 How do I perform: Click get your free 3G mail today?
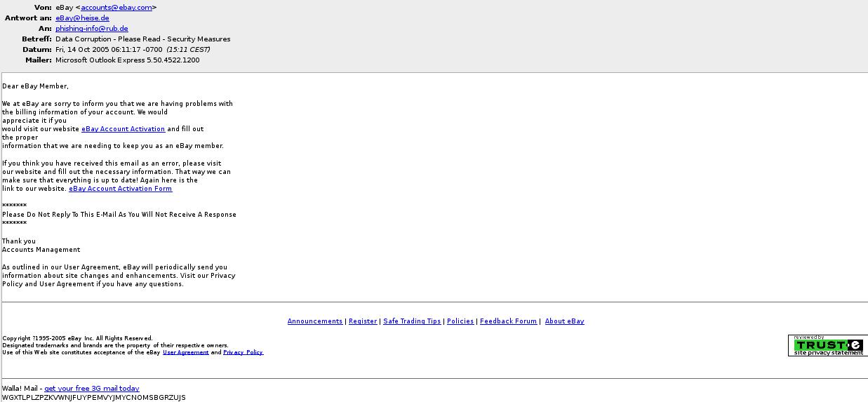coord(92,389)
